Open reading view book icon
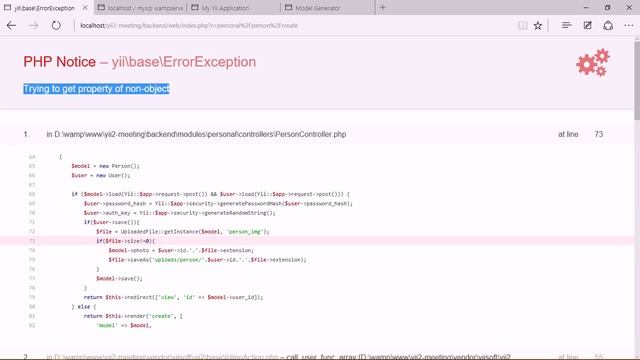 522,25
